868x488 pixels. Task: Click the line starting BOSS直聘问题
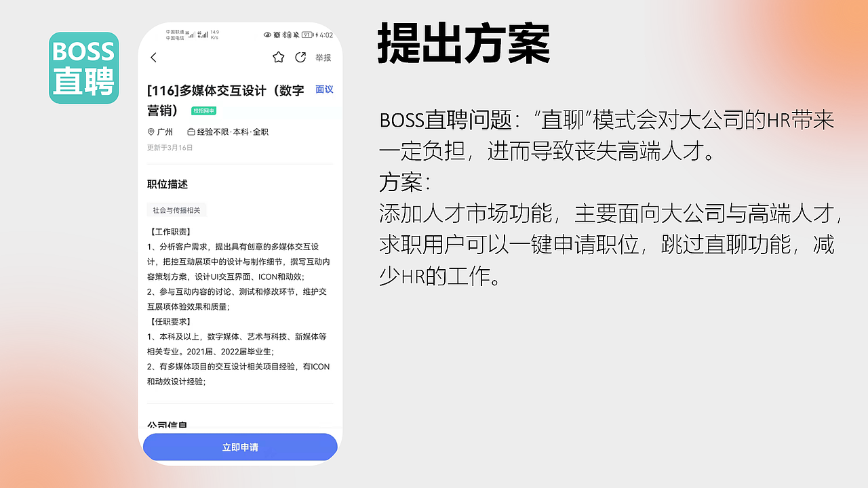(x=607, y=121)
